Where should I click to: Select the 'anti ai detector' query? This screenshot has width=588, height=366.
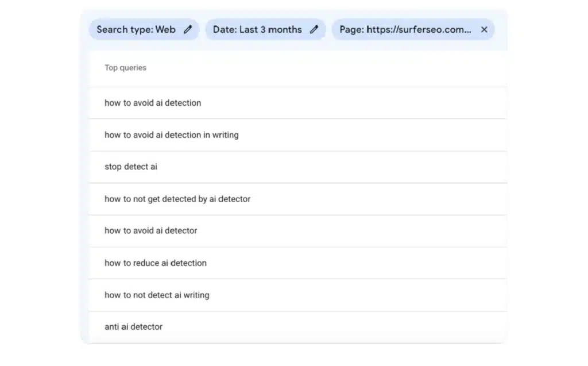133,326
